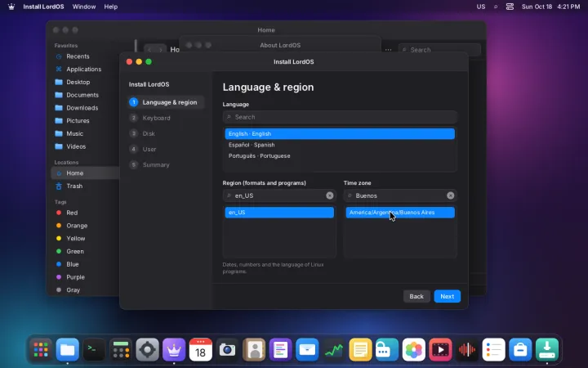Open System Settings gear in dock
588x368 pixels.
(x=147, y=350)
